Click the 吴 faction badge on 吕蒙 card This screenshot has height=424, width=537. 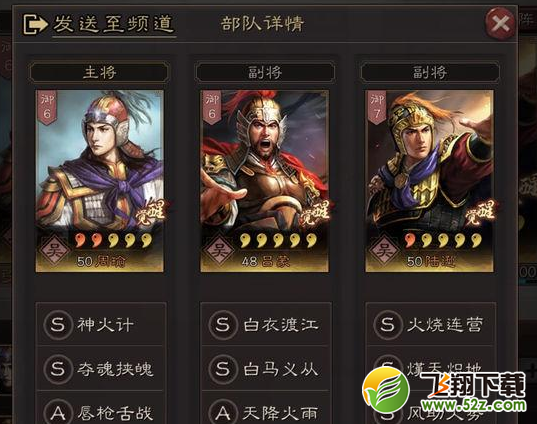pyautogui.click(x=219, y=251)
